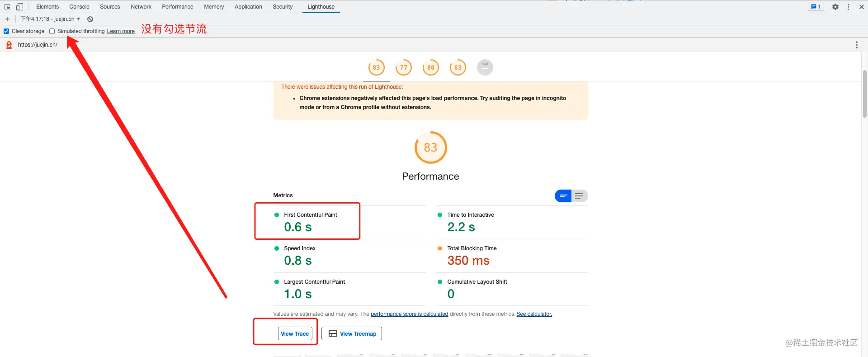Switch to the Performance tab
The height and width of the screenshot is (357, 868).
click(x=177, y=7)
